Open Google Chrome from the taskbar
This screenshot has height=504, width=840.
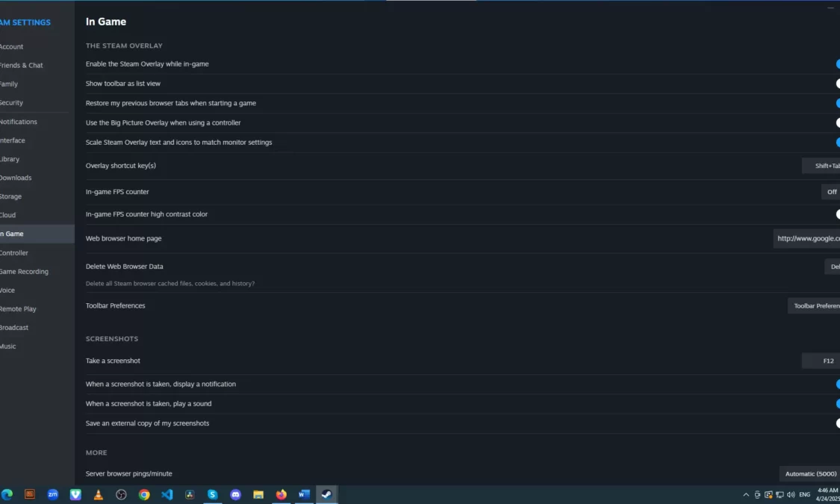(x=144, y=494)
